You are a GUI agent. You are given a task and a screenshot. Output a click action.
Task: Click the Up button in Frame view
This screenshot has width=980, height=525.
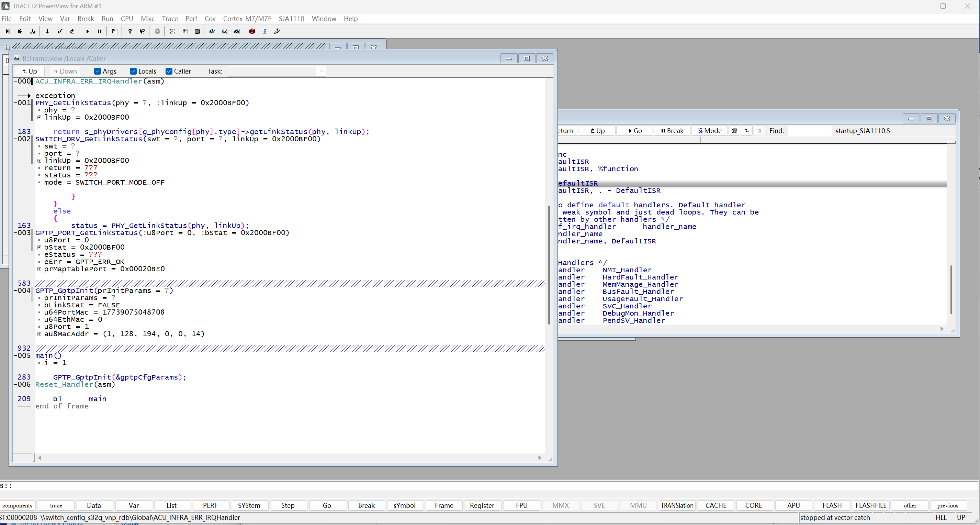29,71
